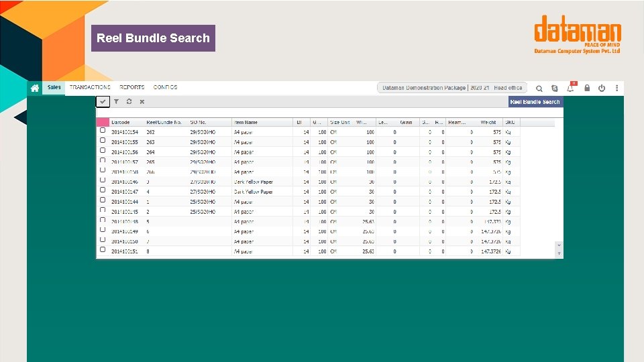This screenshot has width=644, height=362.
Task: Click SO 29/SO20HO in row 2014100154
Action: pos(203,132)
